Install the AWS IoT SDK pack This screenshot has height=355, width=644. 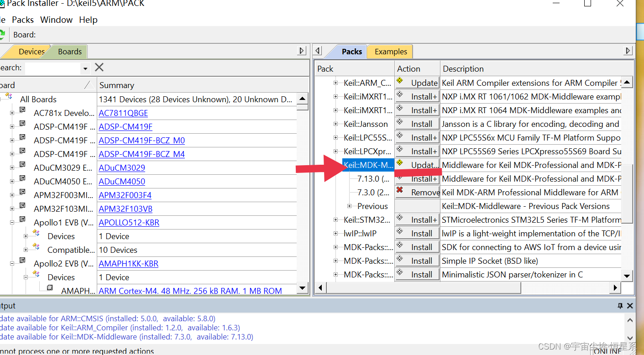[x=417, y=247]
